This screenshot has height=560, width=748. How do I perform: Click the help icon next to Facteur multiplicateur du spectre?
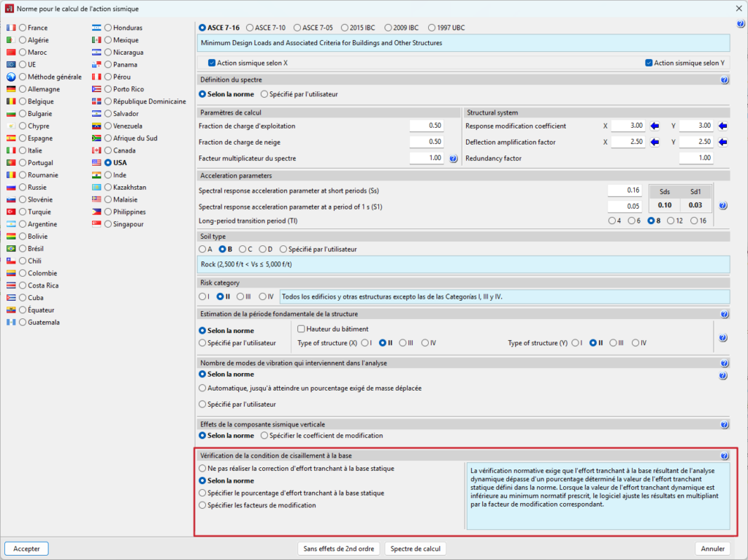[x=453, y=158]
